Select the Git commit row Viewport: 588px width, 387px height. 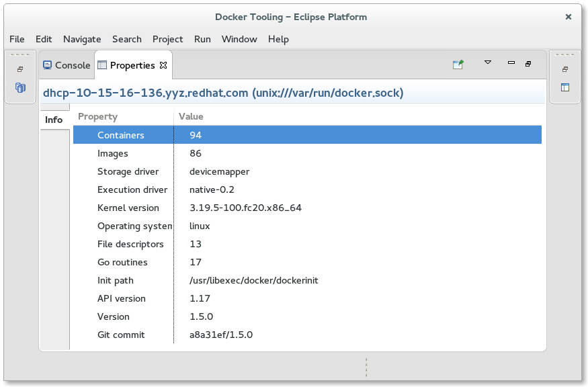[307, 335]
